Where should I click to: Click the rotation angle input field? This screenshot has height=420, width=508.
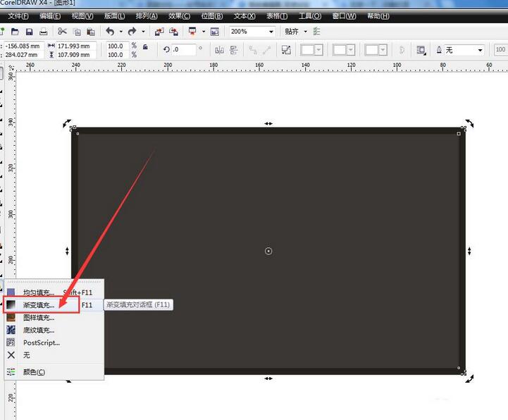[184, 50]
